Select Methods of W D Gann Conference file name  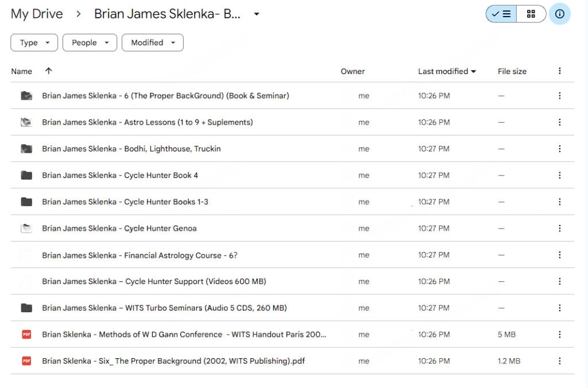[x=184, y=335]
